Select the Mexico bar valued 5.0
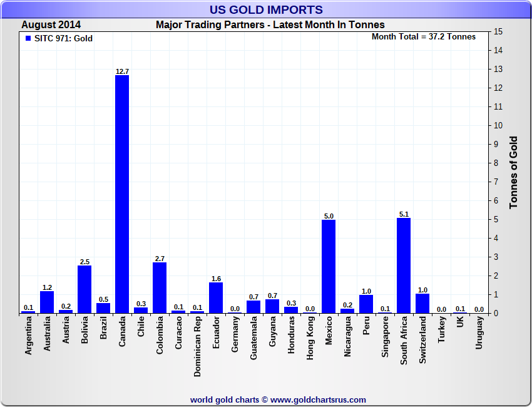 click(x=329, y=267)
